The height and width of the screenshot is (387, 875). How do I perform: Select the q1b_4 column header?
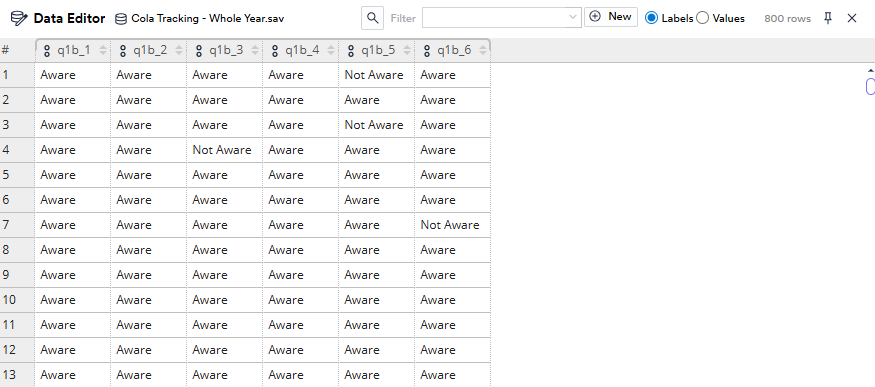pyautogui.click(x=300, y=51)
